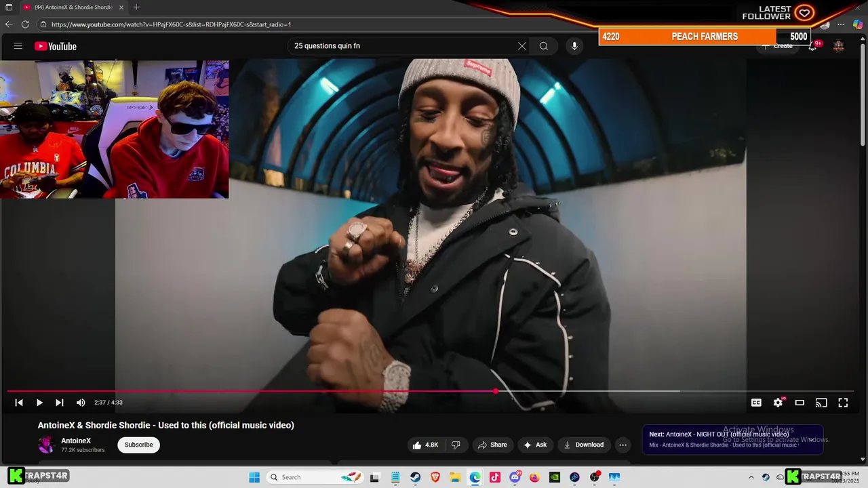Switch to Microsoft Edge on taskbar
This screenshot has height=488, width=868.
pos(475,477)
